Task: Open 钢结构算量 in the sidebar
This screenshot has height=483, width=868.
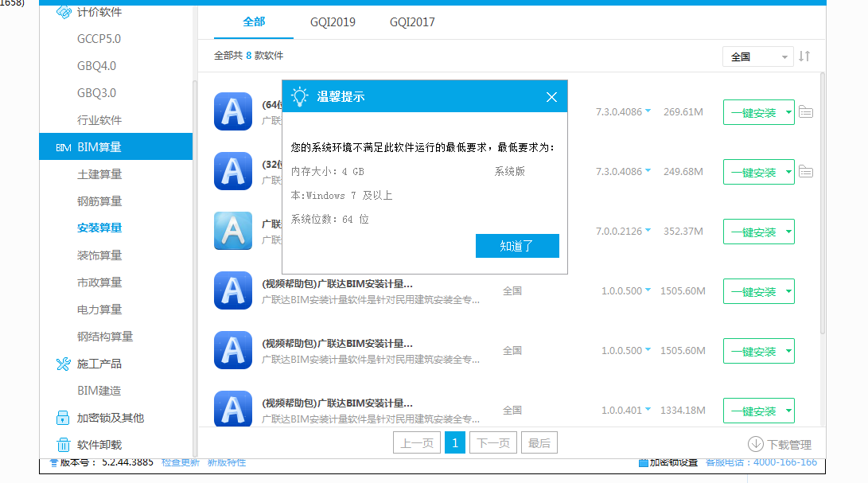Action: [105, 337]
